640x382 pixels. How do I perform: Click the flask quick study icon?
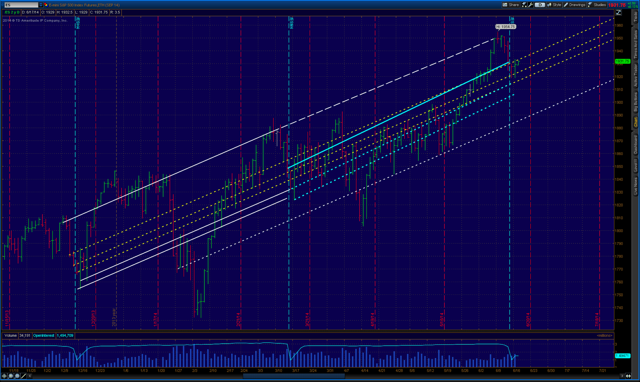click(x=524, y=5)
